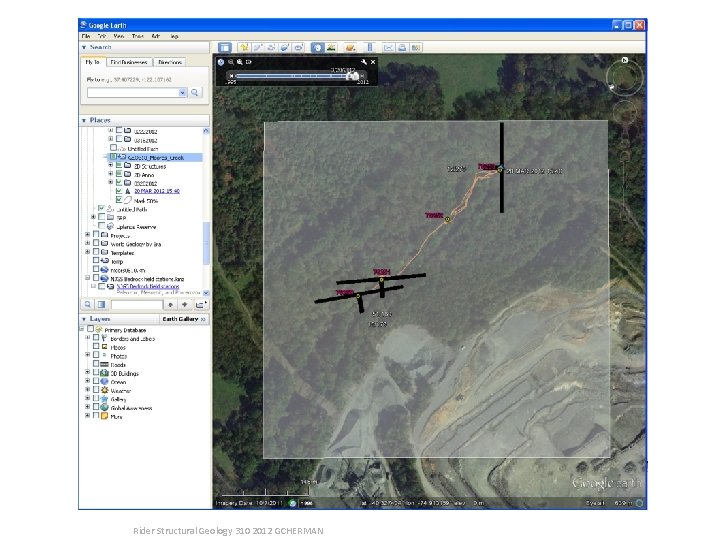This screenshot has height=540, width=720.
Task: Toggle the 3D Anno folder checkbox
Action: click(119, 174)
